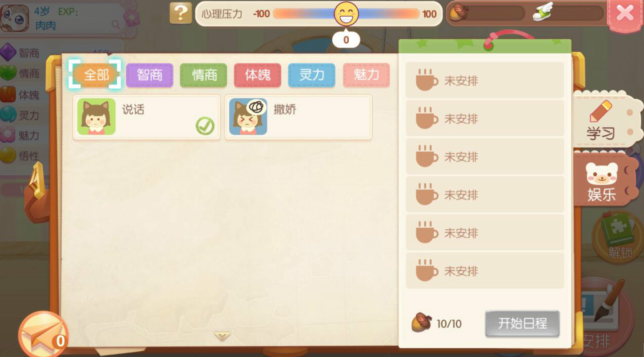Switch to the 情商 filter tab
This screenshot has height=357, width=644.
[203, 75]
